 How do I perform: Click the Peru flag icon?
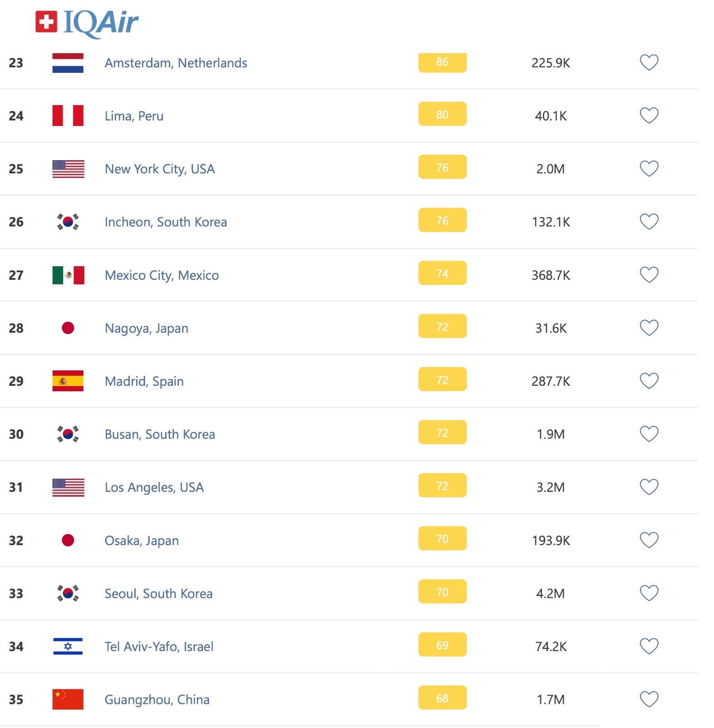tap(68, 116)
